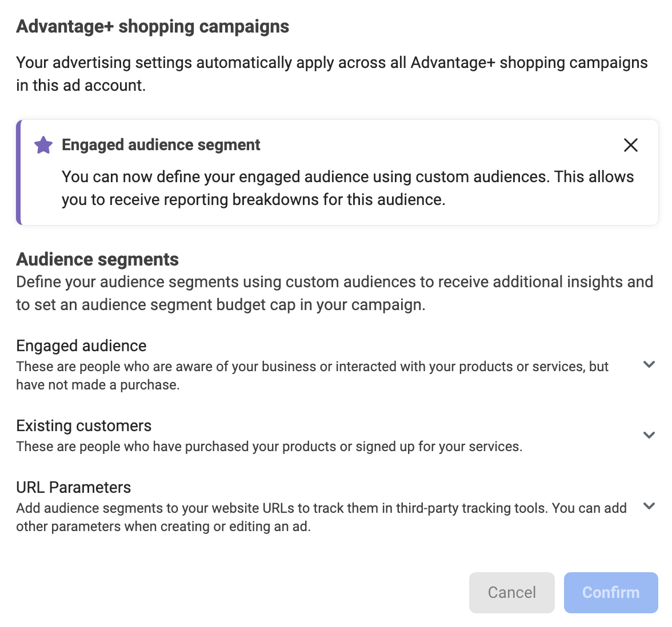Screen dimensions: 672x627
Task: Click the Existing customers heading
Action: (x=84, y=425)
